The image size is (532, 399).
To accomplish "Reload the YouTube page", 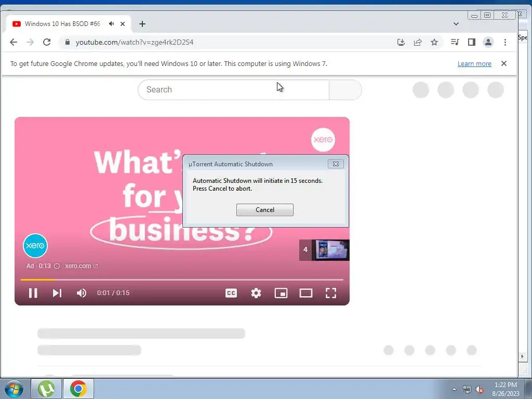I will [47, 42].
